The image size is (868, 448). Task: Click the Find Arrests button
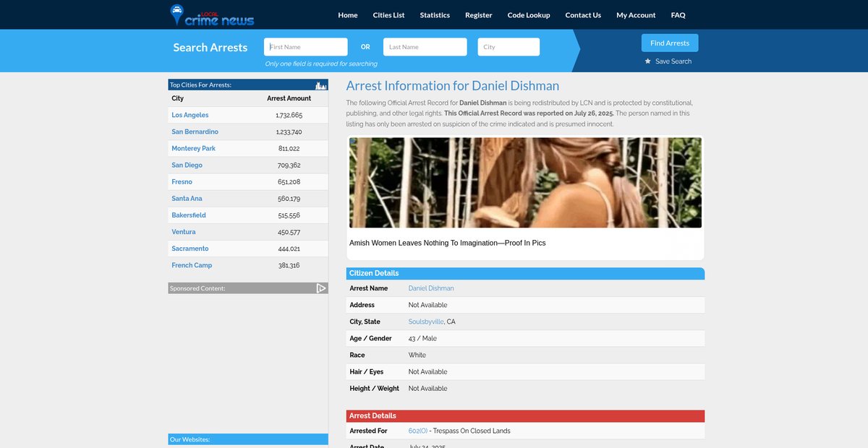click(x=670, y=43)
